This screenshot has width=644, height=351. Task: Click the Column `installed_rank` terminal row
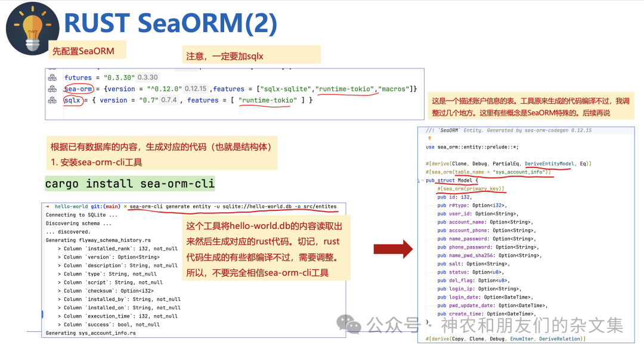point(117,249)
